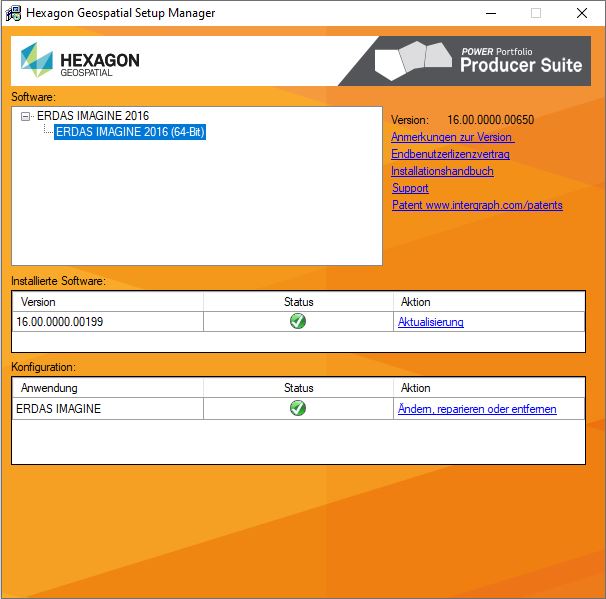Open the Installationshandbuch link
The width and height of the screenshot is (606, 599).
click(442, 171)
